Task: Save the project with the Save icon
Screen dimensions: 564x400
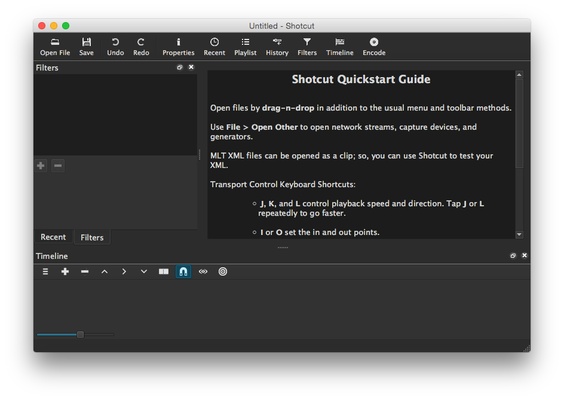Action: (x=86, y=47)
